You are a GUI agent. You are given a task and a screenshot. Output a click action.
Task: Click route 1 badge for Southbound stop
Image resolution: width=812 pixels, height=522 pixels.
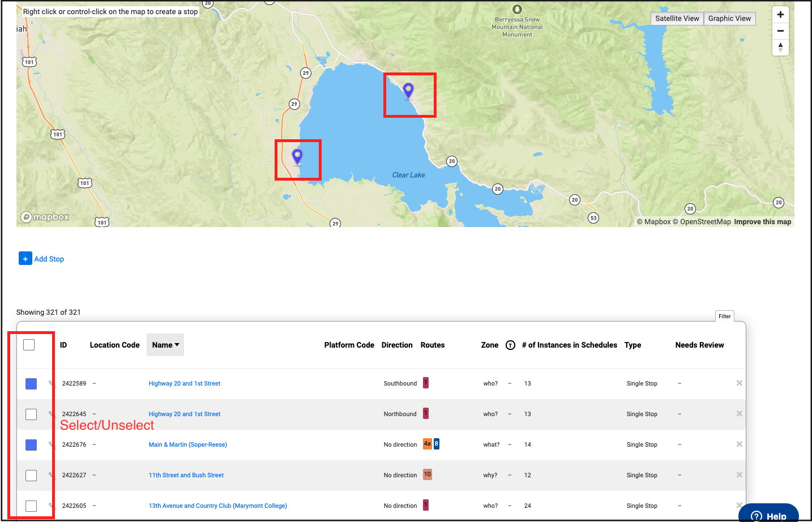coord(426,383)
